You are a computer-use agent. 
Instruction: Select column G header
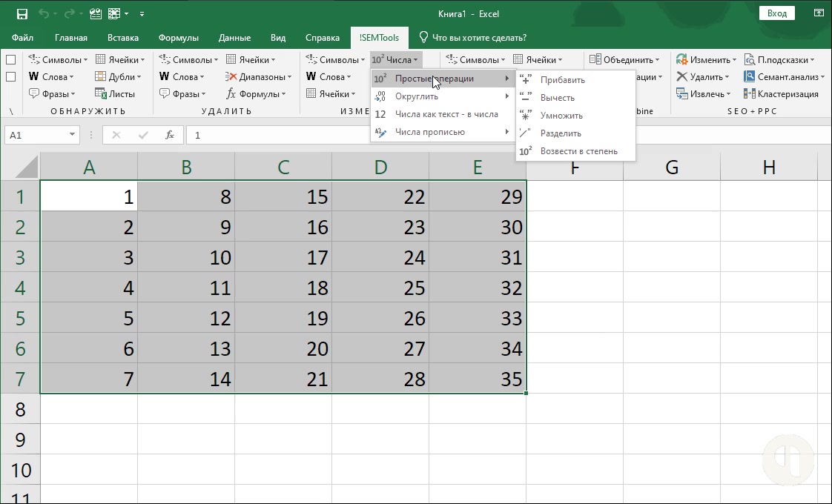[x=671, y=168]
